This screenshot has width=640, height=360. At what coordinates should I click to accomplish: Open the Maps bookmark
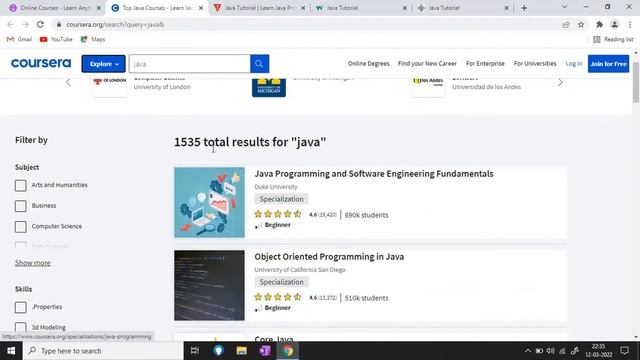[x=93, y=39]
